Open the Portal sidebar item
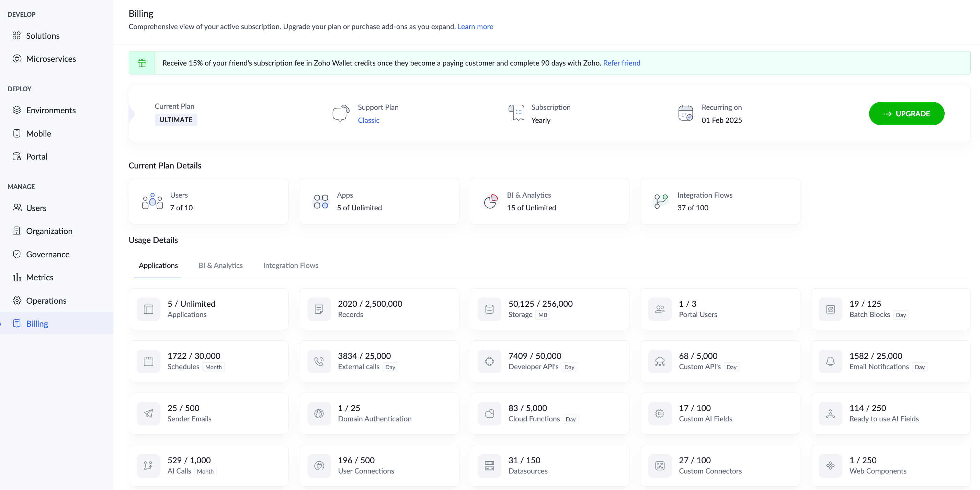The height and width of the screenshot is (490, 980). [36, 156]
